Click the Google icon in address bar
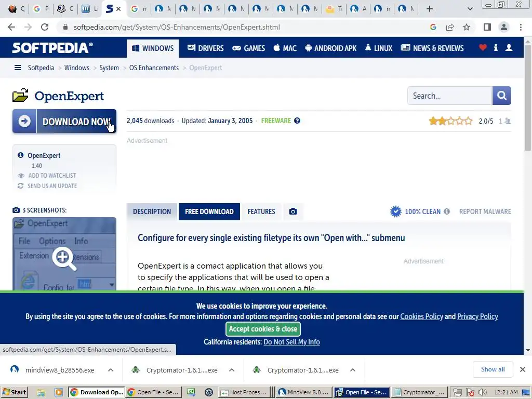 coord(433,27)
